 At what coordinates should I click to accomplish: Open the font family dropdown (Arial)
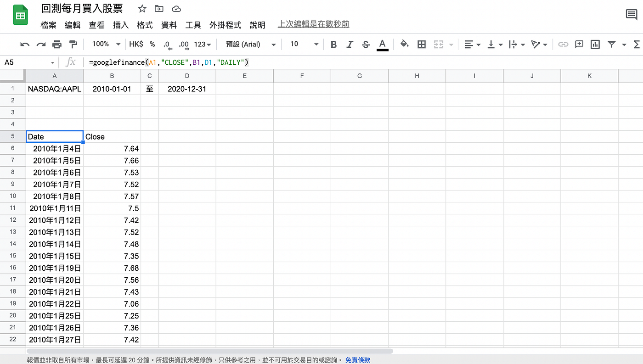pyautogui.click(x=251, y=44)
